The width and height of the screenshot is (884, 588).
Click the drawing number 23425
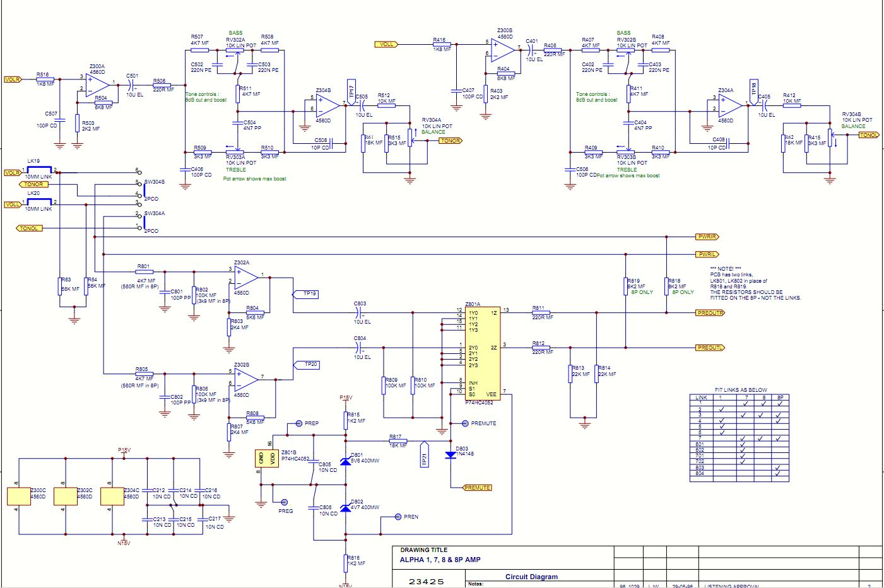tap(427, 581)
